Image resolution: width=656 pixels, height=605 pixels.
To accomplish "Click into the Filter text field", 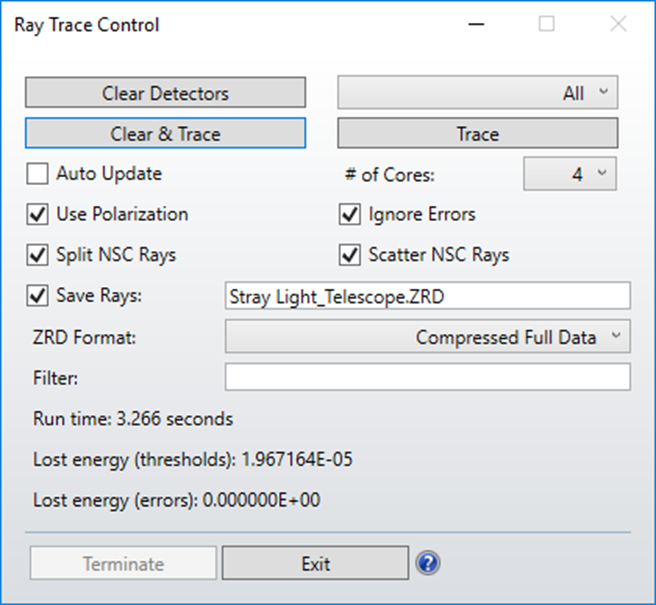I will click(x=428, y=377).
